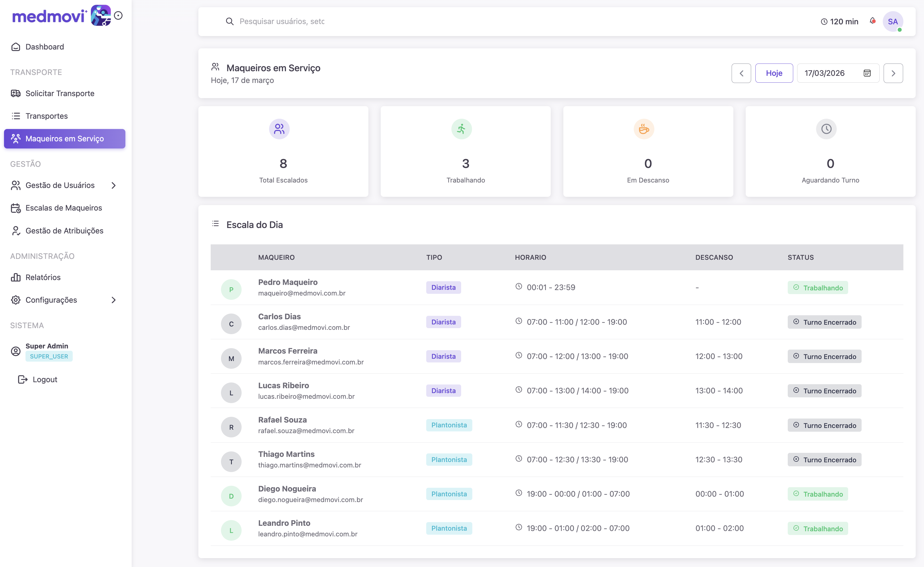Click inside the Pesquisar usuários search field
The height and width of the screenshot is (567, 924).
tap(338, 21)
